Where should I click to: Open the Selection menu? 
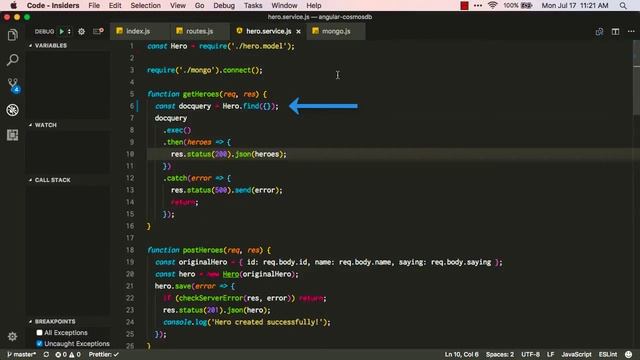coord(145,5)
